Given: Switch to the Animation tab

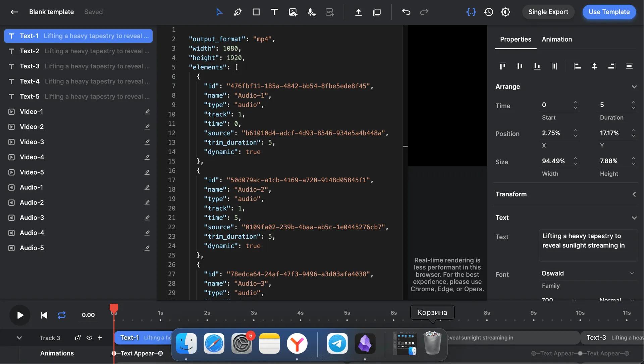Looking at the screenshot, I should [x=557, y=40].
